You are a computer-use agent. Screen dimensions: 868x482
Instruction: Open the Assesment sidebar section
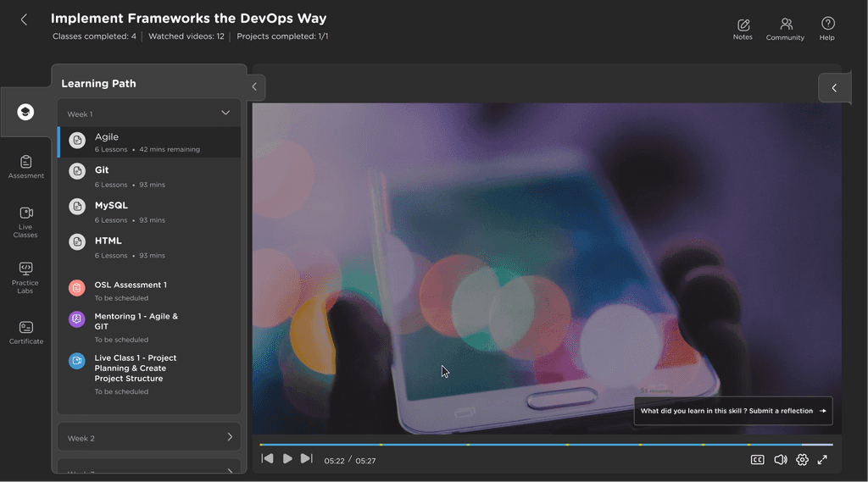[26, 167]
